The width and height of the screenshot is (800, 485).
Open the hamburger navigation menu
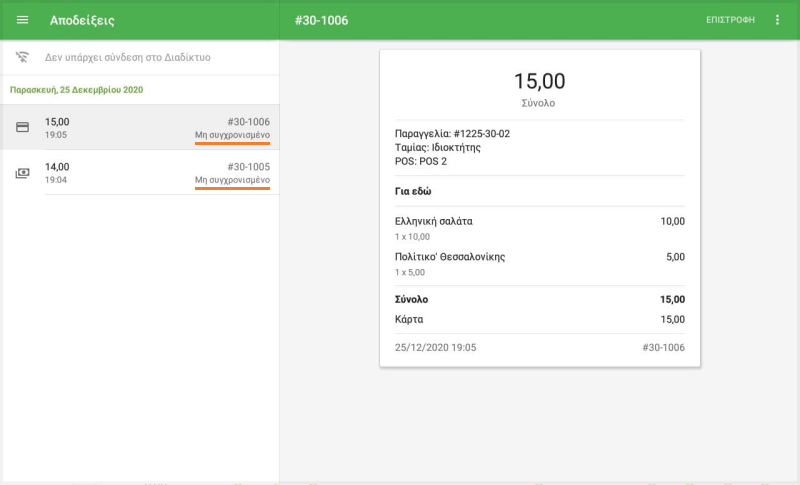pos(22,20)
